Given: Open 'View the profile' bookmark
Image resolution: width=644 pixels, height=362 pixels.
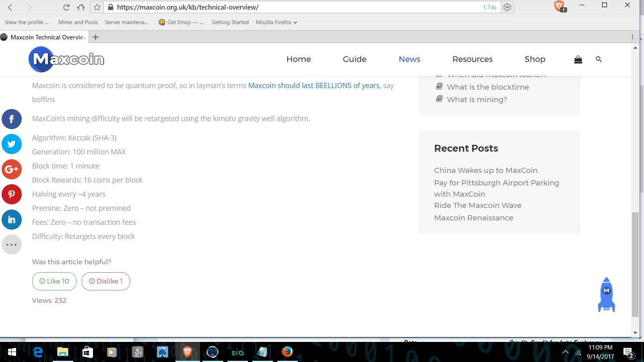Looking at the screenshot, I should click(x=27, y=22).
